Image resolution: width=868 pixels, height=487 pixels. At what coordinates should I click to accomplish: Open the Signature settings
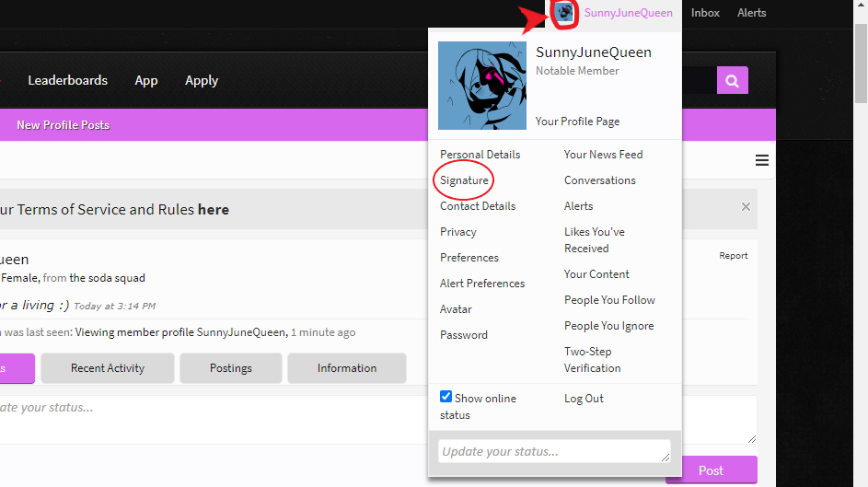(x=464, y=180)
